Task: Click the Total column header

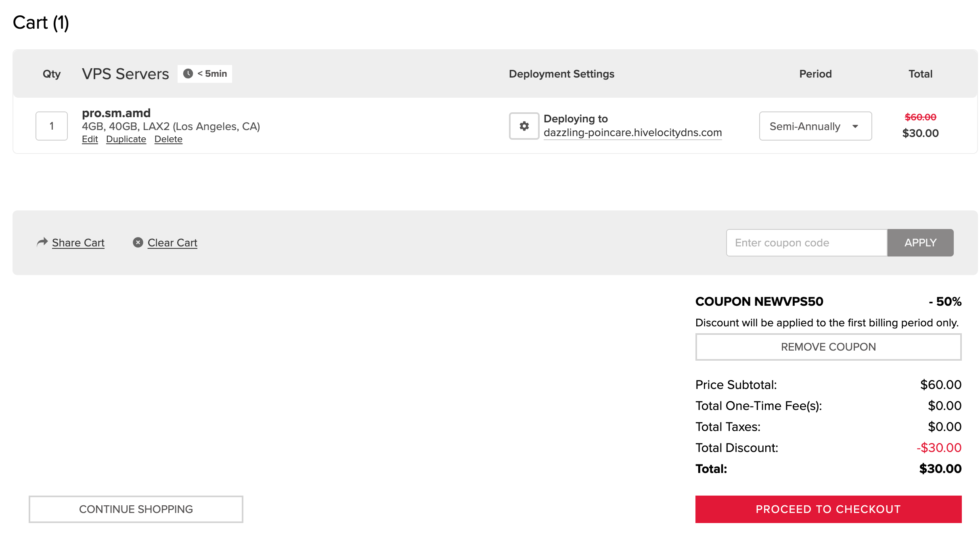Action: click(920, 74)
